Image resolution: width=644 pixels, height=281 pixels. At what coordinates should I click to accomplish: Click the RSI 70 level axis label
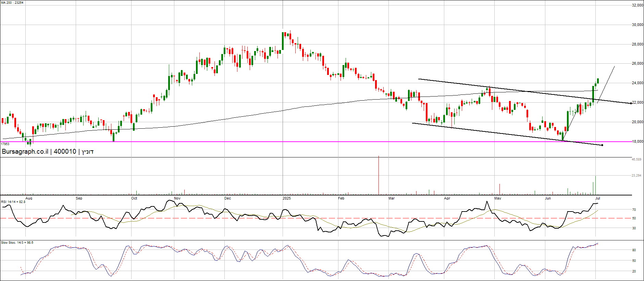[634, 210]
